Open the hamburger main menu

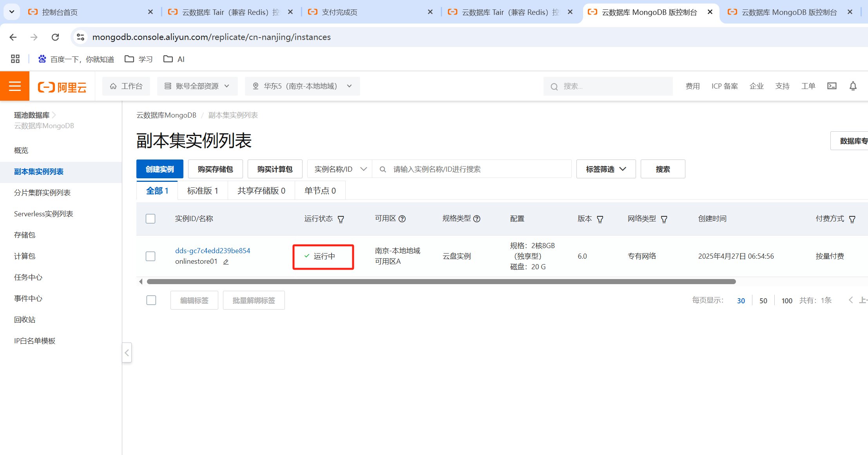pyautogui.click(x=14, y=86)
